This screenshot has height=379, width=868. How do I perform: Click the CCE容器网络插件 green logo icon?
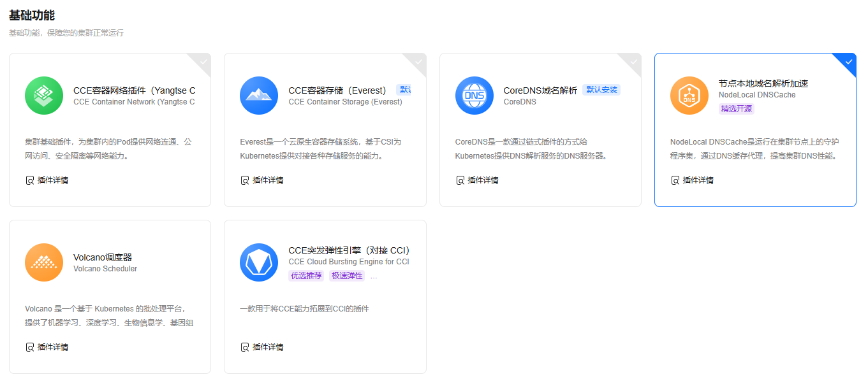(x=44, y=96)
